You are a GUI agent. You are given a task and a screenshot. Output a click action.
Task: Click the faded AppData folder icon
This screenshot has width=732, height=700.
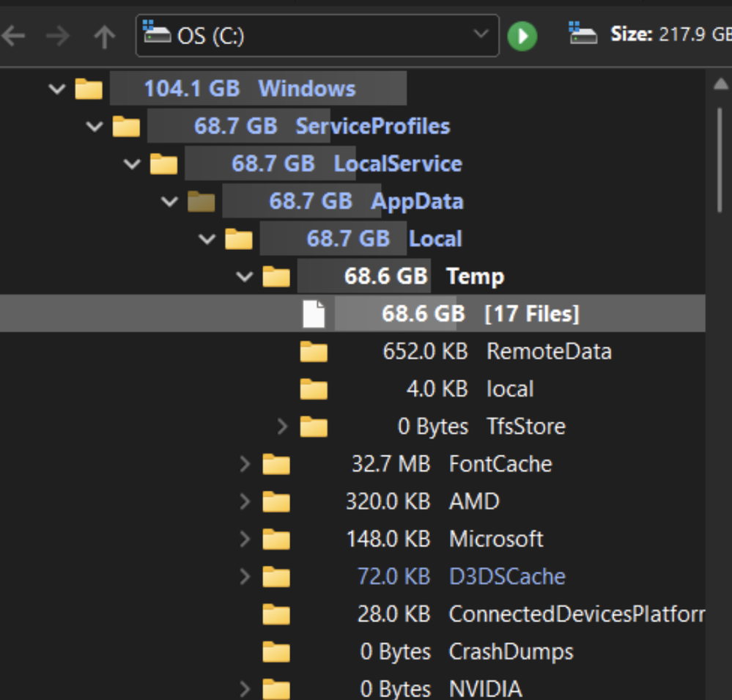[201, 202]
